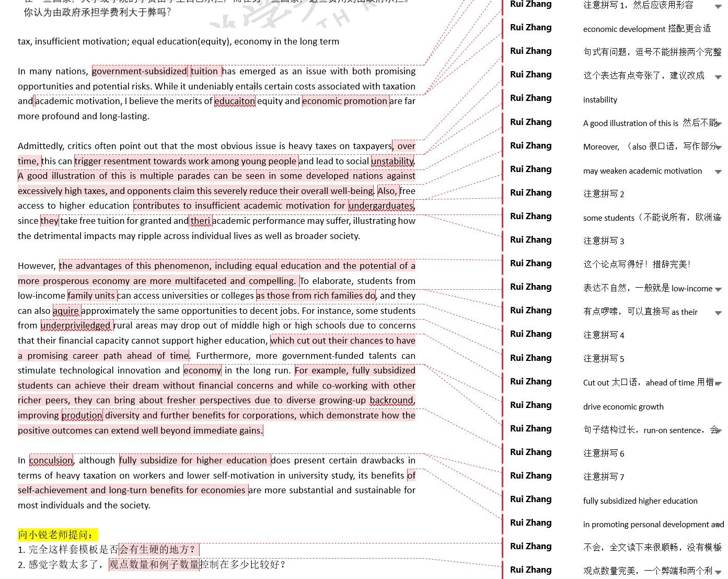
Task: Expand the '观点数量完美' comment arrow
Action: [x=718, y=572]
